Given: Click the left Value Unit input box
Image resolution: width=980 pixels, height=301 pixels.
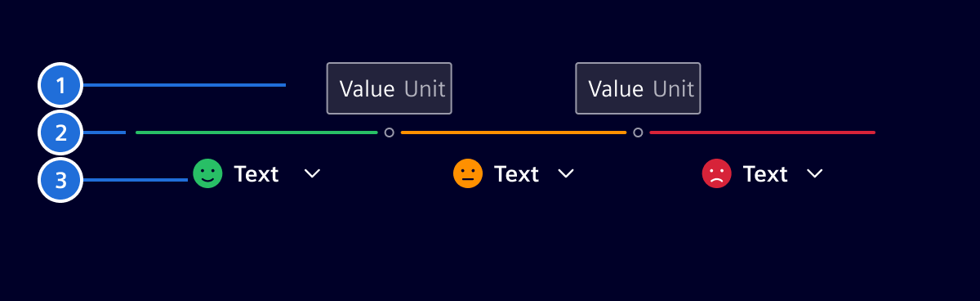Looking at the screenshot, I should pos(390,88).
